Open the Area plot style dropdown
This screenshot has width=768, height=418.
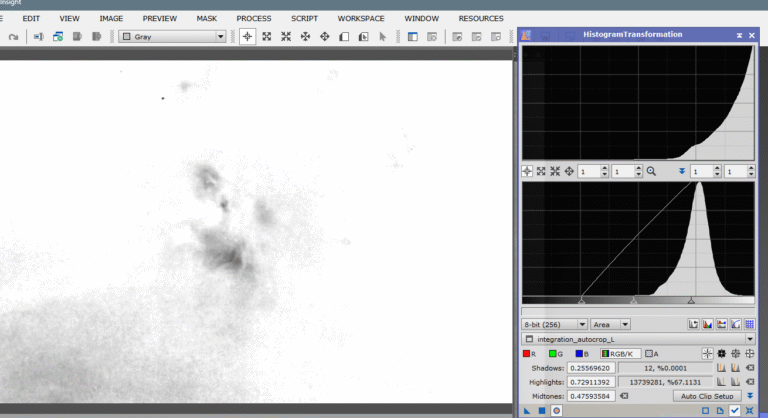pos(610,324)
